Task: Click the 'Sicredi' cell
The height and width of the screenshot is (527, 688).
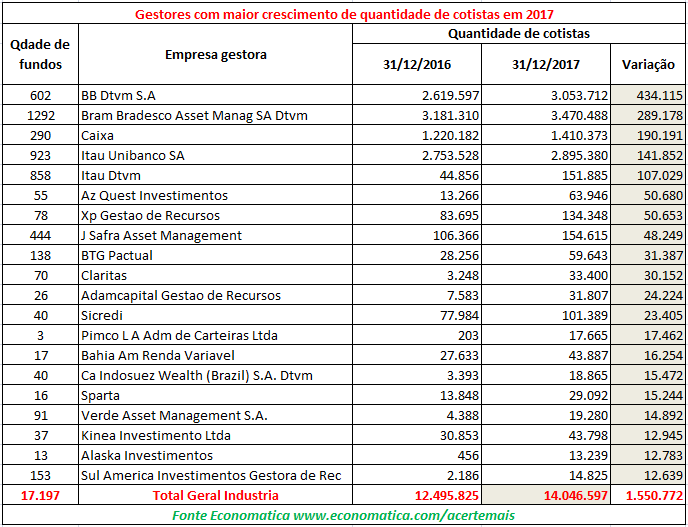Action: coord(215,315)
